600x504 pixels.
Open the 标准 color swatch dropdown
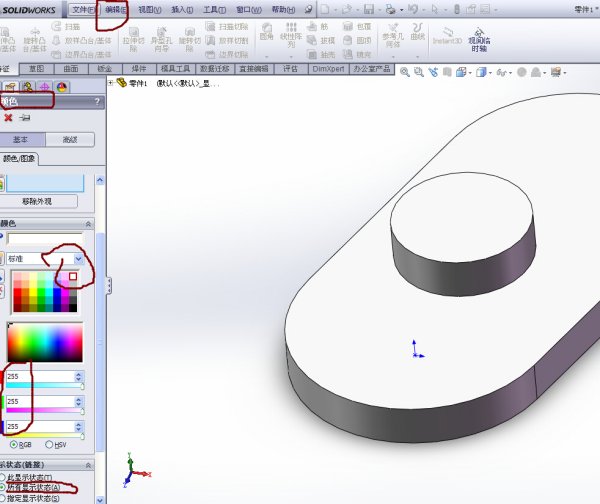77,258
